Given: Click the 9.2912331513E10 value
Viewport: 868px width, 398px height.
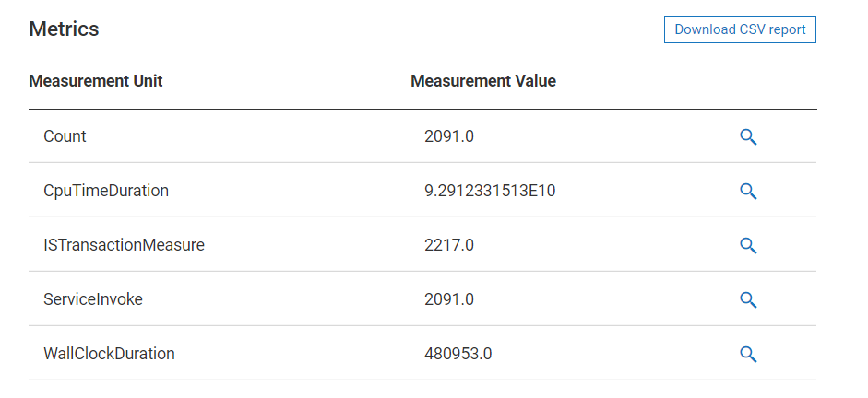Looking at the screenshot, I should [490, 191].
